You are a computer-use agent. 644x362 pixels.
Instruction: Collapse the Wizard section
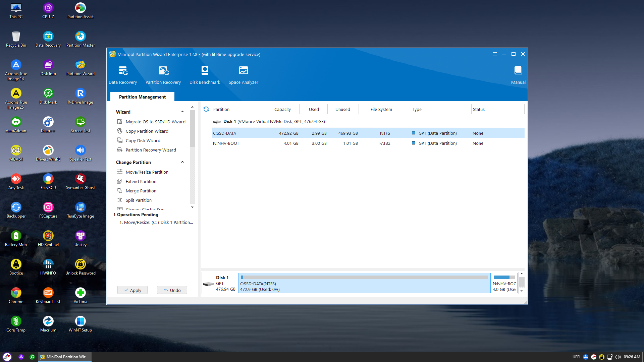click(x=182, y=112)
